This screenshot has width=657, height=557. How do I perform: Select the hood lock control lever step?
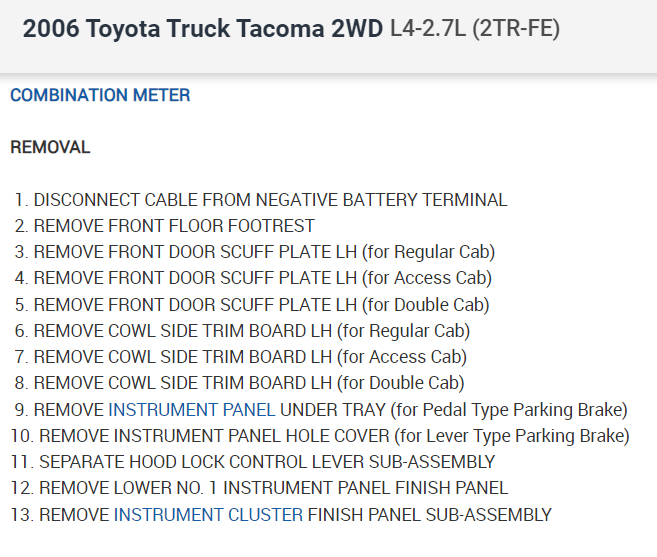[x=266, y=462]
